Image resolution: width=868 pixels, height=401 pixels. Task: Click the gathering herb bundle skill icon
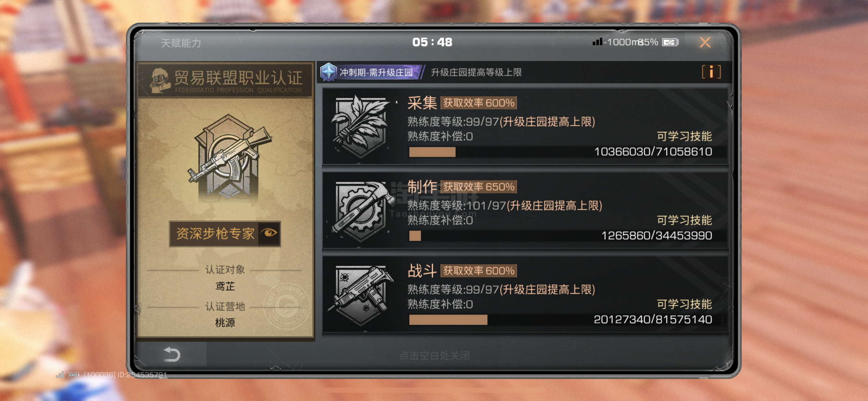[361, 126]
